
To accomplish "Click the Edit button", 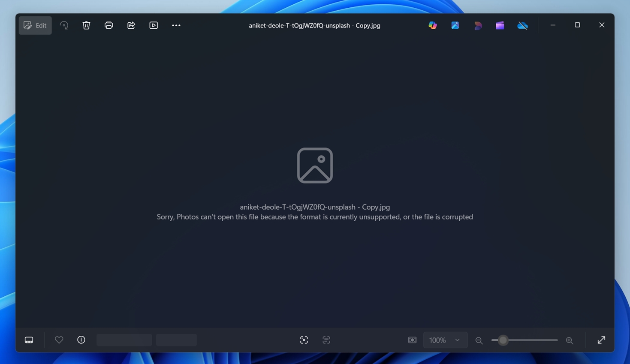I will click(x=35, y=25).
